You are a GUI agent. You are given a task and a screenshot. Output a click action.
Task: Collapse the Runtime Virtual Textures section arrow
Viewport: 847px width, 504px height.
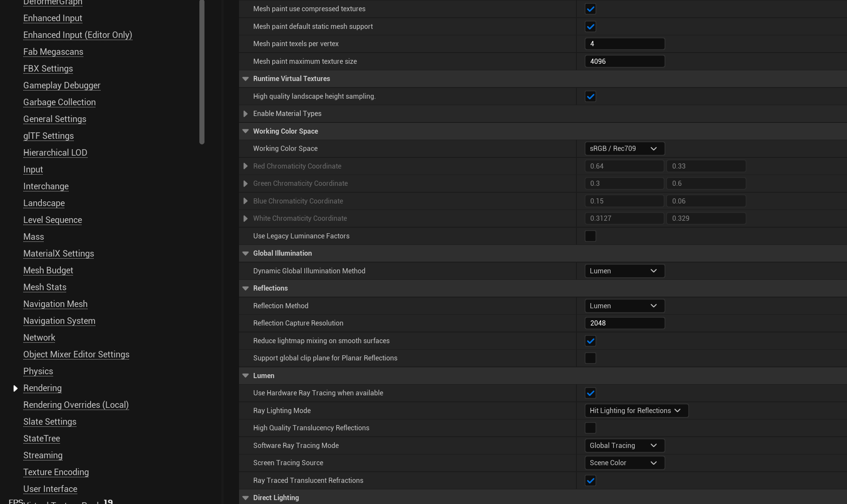coord(246,79)
